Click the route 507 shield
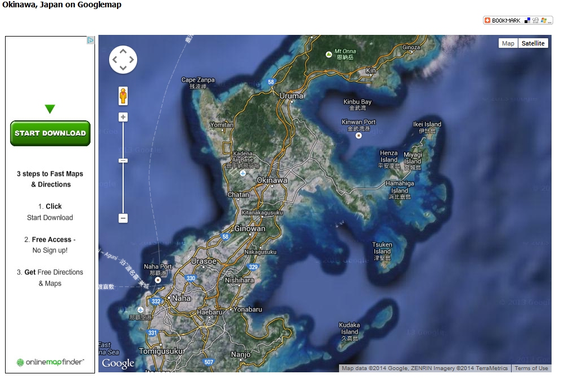The width and height of the screenshot is (569, 392). click(209, 362)
